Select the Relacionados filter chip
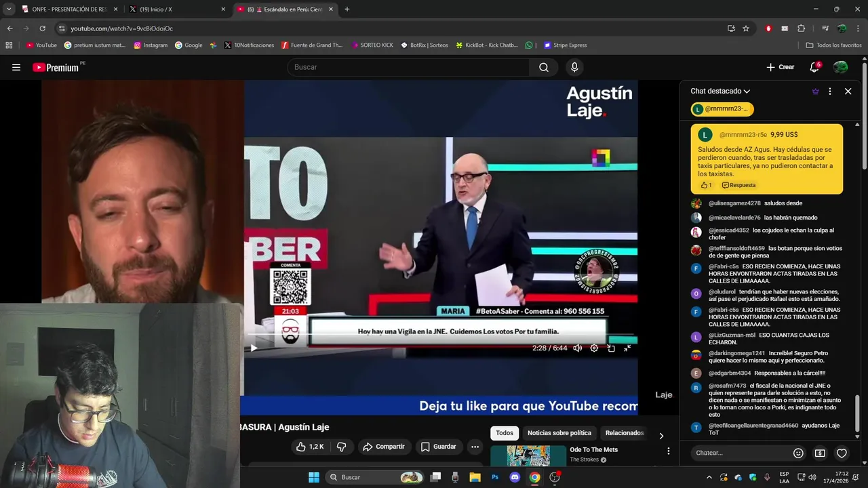 (624, 433)
